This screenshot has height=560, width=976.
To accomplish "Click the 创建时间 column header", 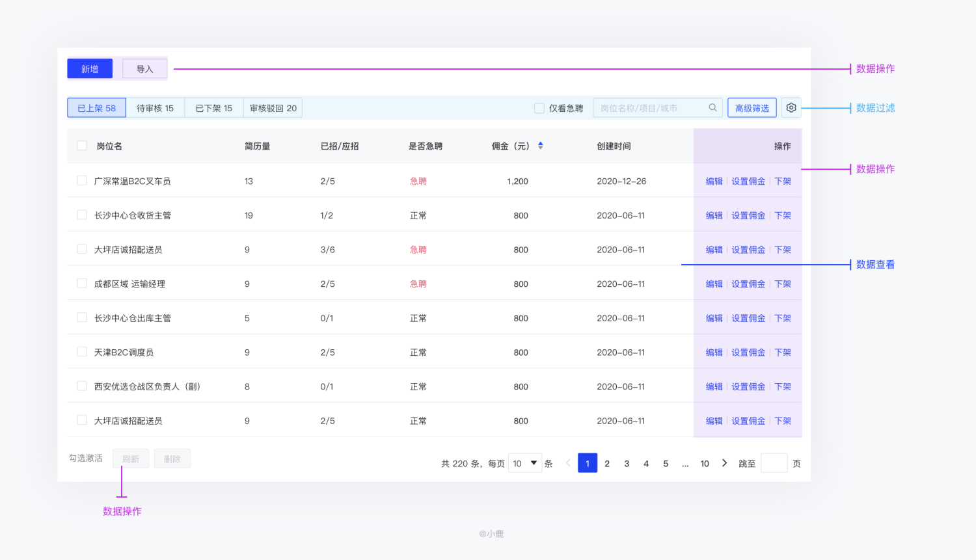I will click(614, 146).
